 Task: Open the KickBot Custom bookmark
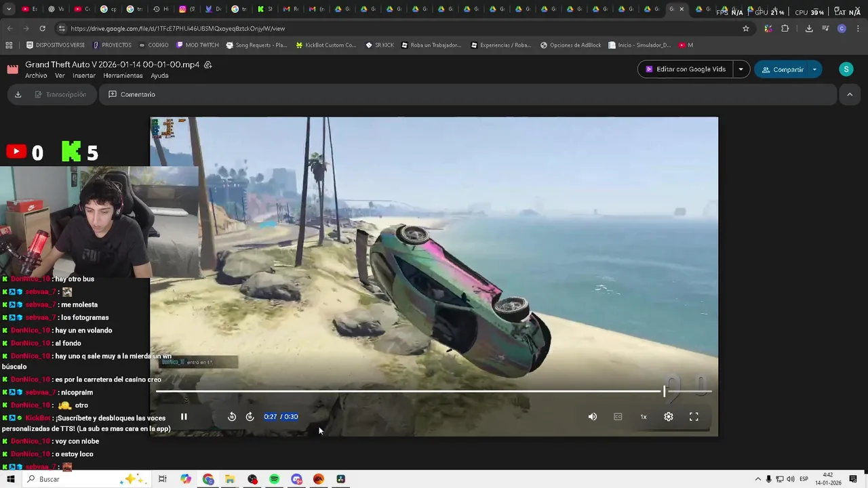pyautogui.click(x=326, y=45)
